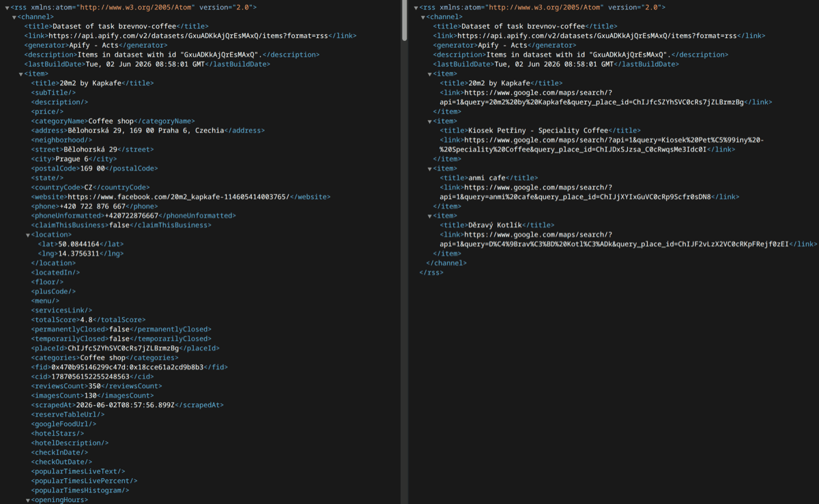
Task: Click lastBuildDate line in right pane
Action: 556,64
